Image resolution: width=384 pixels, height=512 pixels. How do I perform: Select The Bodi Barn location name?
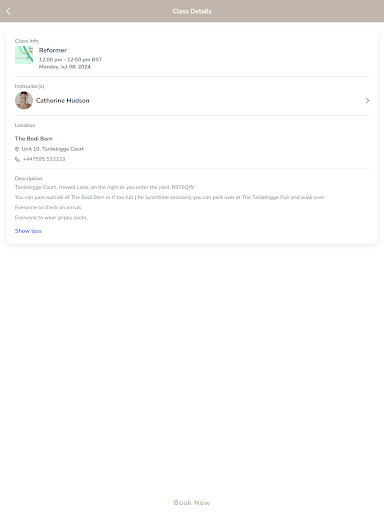(34, 138)
